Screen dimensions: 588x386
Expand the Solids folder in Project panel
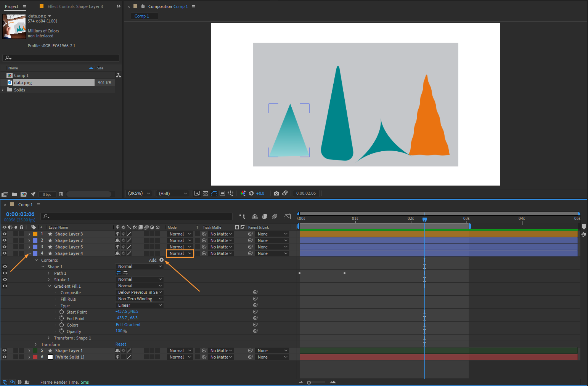(3, 90)
